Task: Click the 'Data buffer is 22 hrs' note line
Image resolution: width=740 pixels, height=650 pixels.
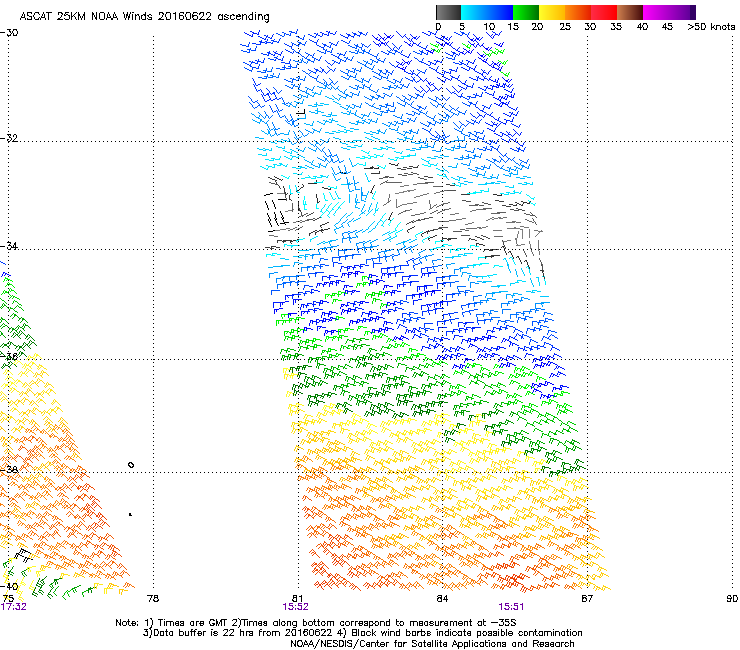Action: 362,633
